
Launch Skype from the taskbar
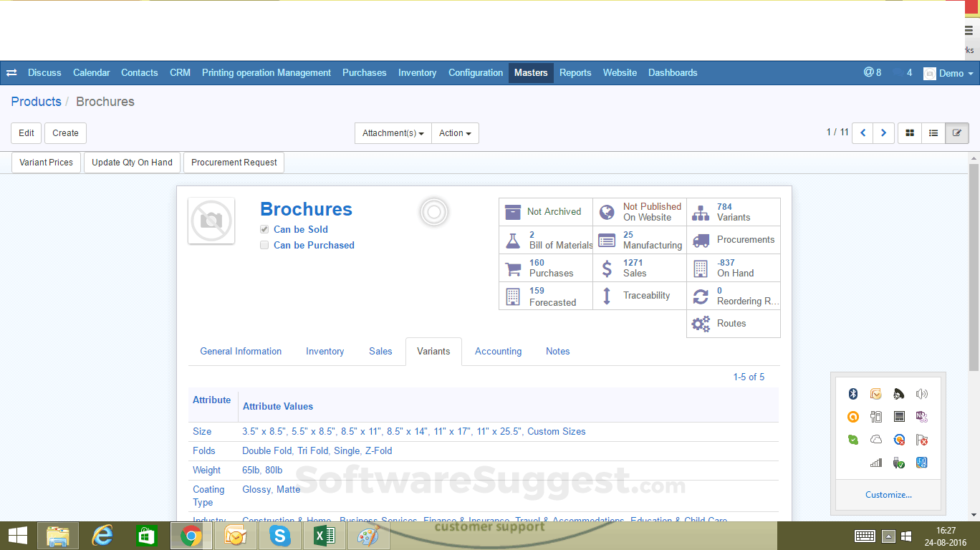coord(279,535)
